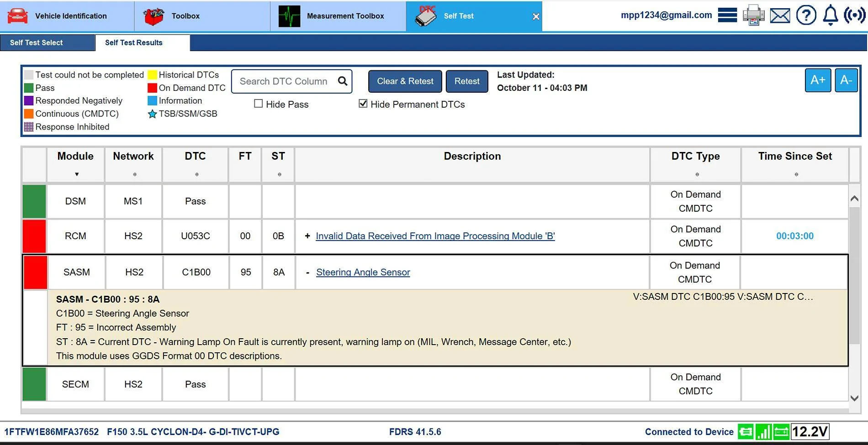
Task: Uncheck Hide Permanent DTCs
Action: point(363,104)
